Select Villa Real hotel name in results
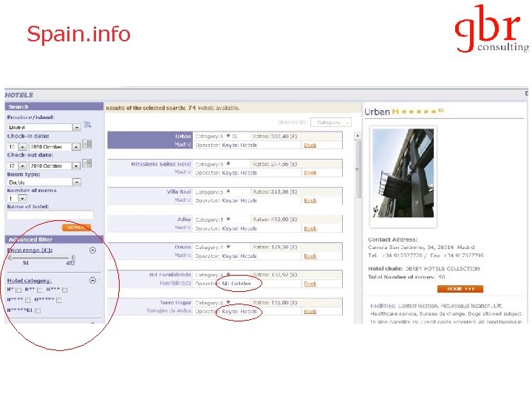 tap(179, 191)
